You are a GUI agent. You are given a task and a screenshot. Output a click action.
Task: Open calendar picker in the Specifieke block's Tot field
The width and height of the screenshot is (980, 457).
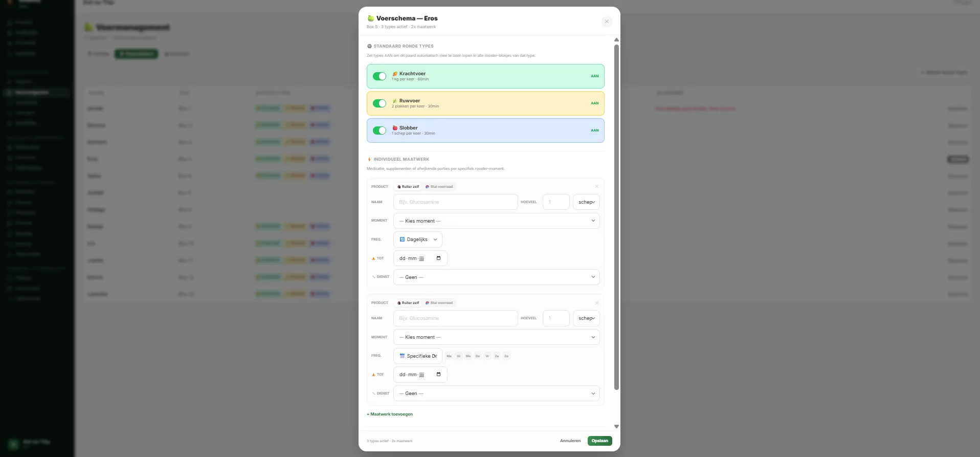(x=438, y=375)
